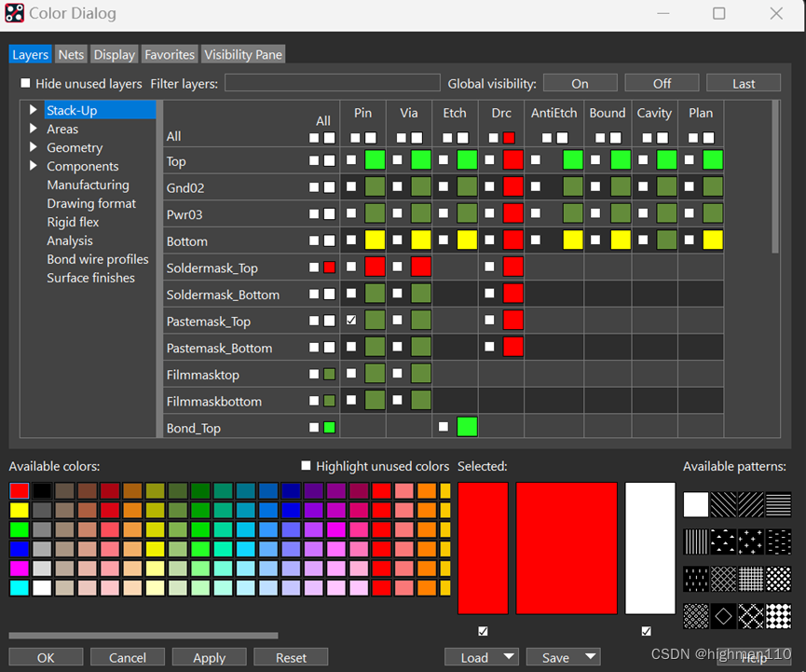Viewport: 806px width, 672px height.
Task: Select the solid white fill pattern
Action: tap(696, 505)
